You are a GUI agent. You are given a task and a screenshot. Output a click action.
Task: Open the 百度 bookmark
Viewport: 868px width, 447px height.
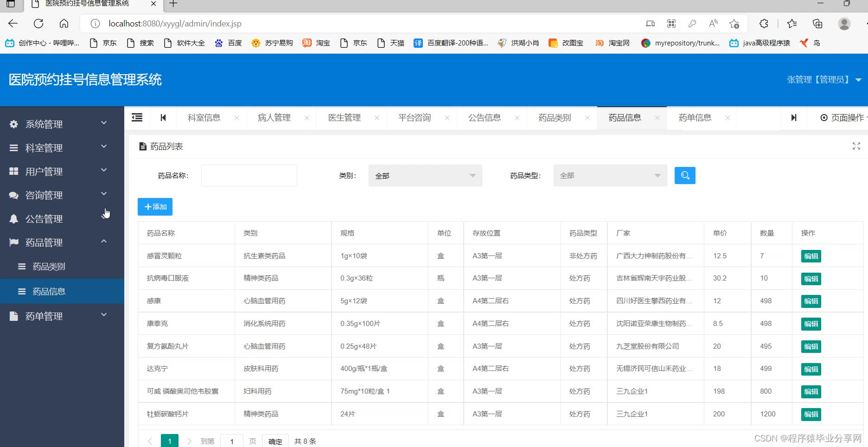coord(228,43)
